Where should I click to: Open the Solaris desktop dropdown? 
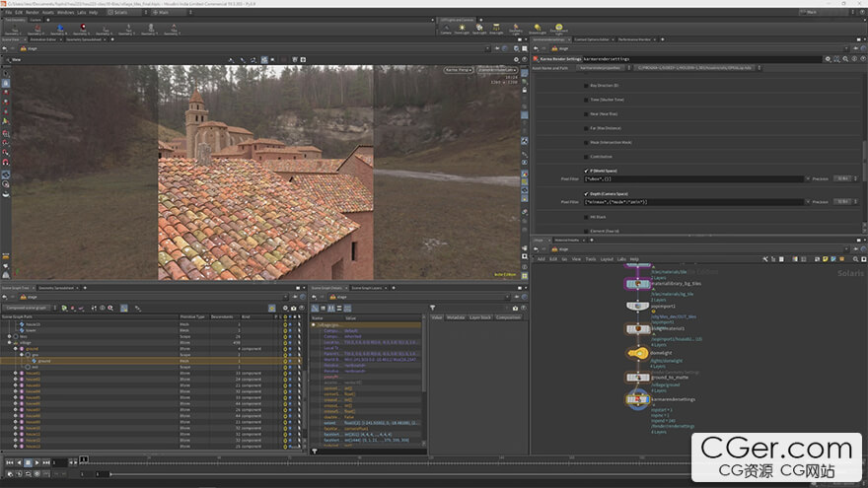tap(127, 12)
